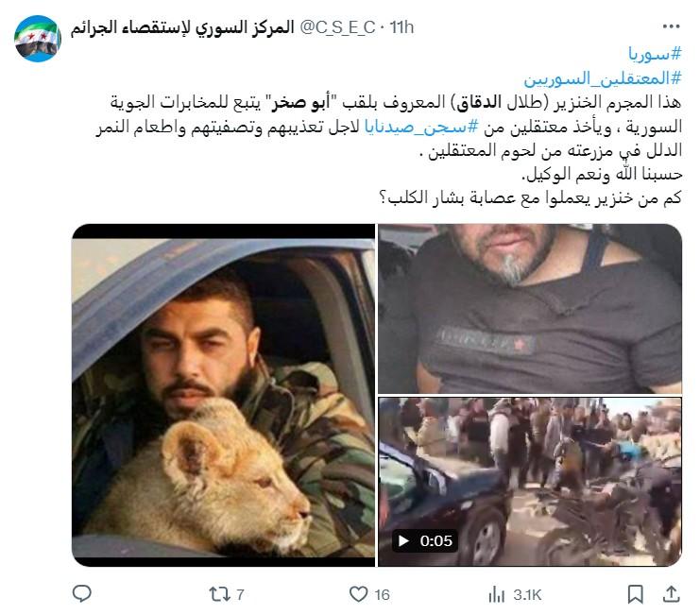700x615 pixels.
Task: Open the top-right photo of black t-shirt
Action: click(x=530, y=309)
